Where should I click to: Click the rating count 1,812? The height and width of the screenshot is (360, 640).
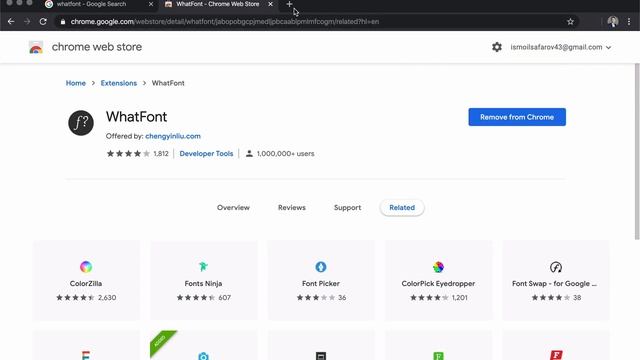point(161,153)
